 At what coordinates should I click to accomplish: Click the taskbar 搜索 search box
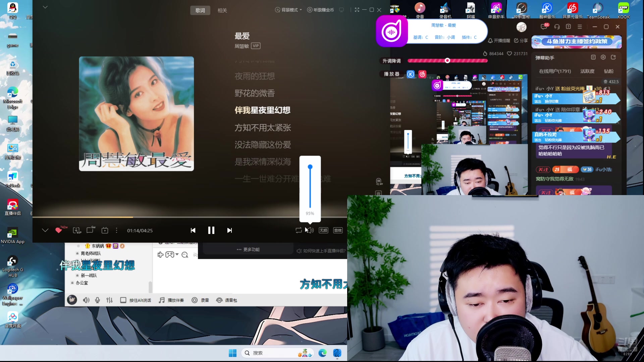click(277, 353)
